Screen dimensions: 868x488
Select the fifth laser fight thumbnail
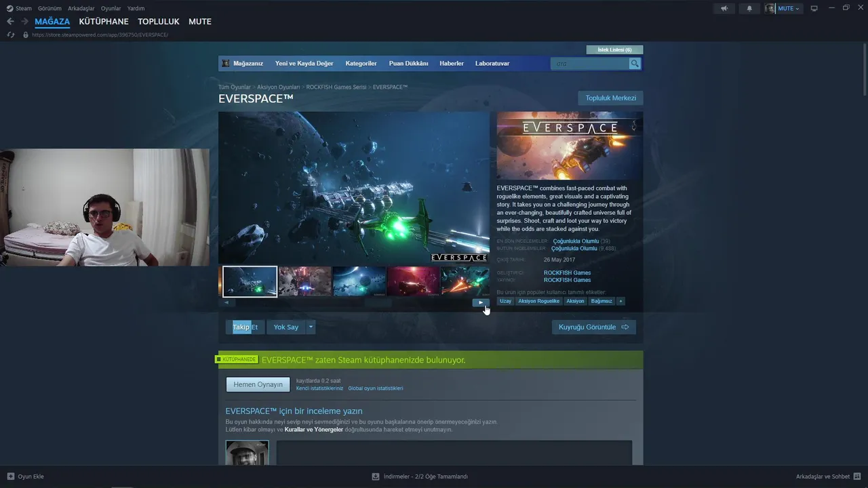[x=465, y=281]
